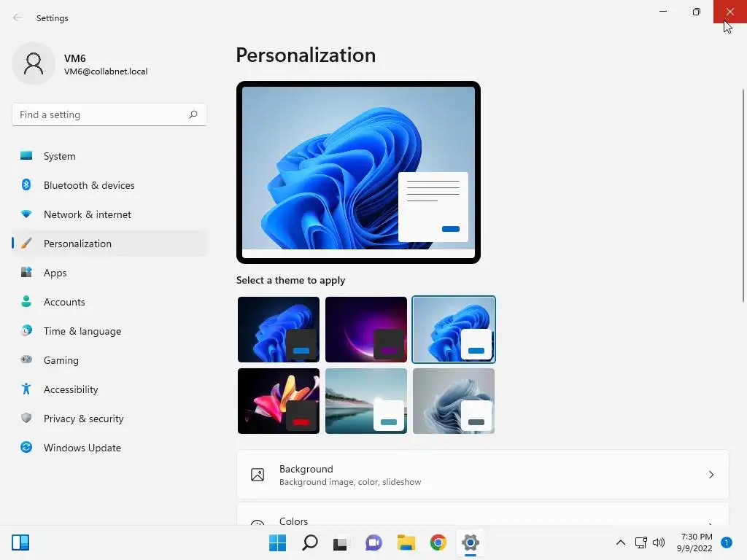Show hidden icons tray chevron
The width and height of the screenshot is (747, 560).
click(621, 542)
